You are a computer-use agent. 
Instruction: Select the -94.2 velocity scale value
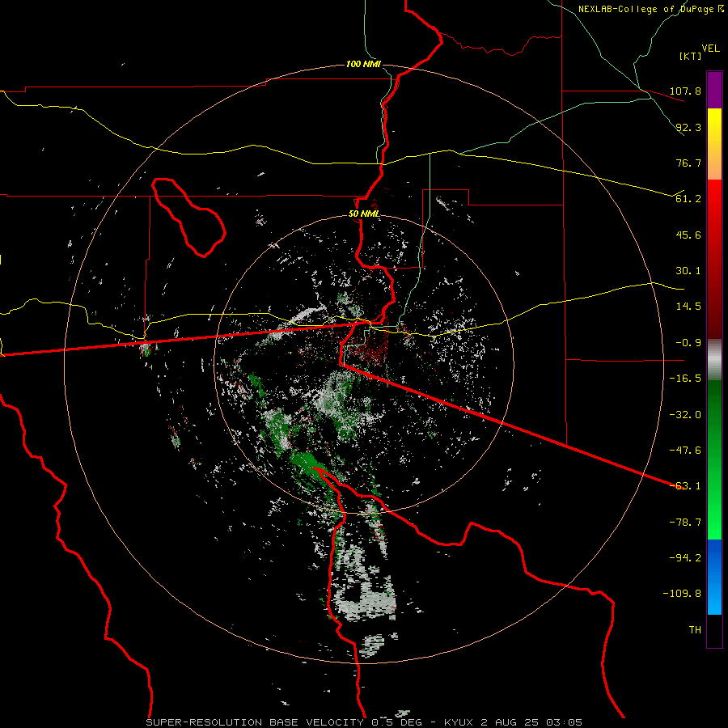coord(685,558)
